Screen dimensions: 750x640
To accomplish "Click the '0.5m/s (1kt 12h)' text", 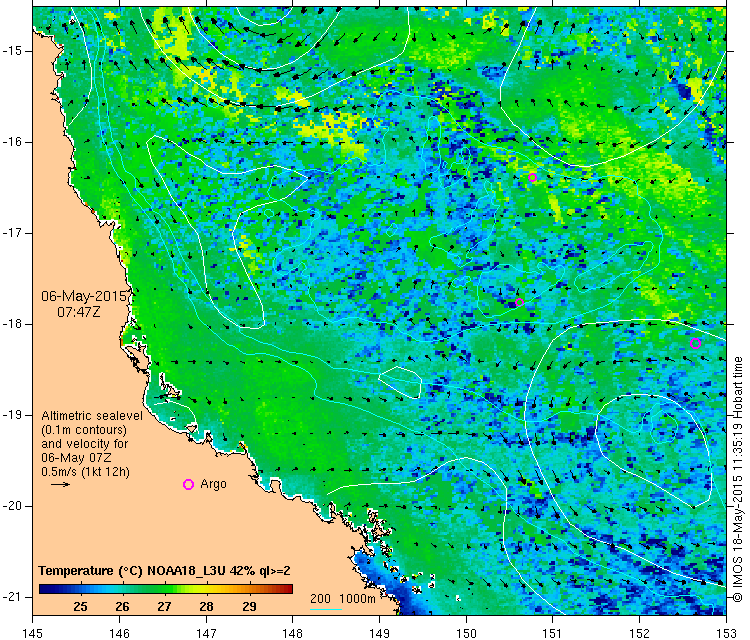I will [85, 472].
